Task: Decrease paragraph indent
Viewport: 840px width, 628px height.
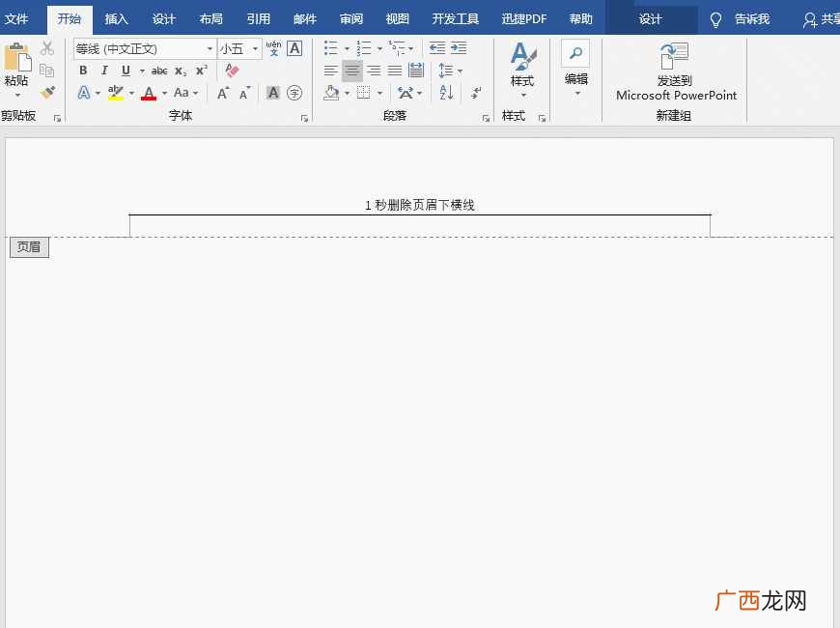Action: (437, 48)
